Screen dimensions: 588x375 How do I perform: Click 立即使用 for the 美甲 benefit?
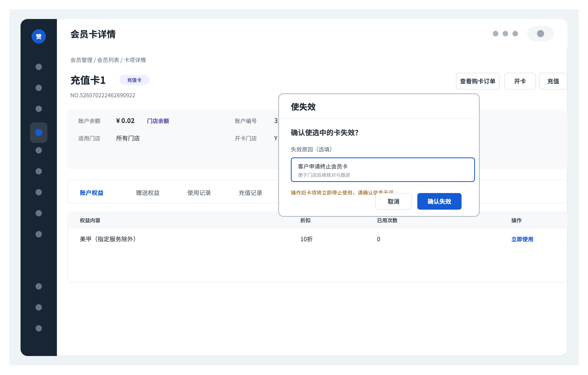coord(522,239)
